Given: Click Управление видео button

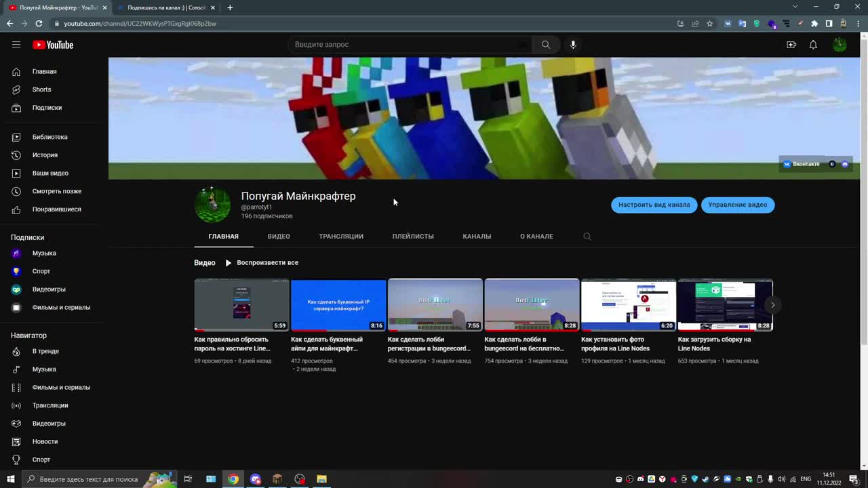Looking at the screenshot, I should pos(738,205).
